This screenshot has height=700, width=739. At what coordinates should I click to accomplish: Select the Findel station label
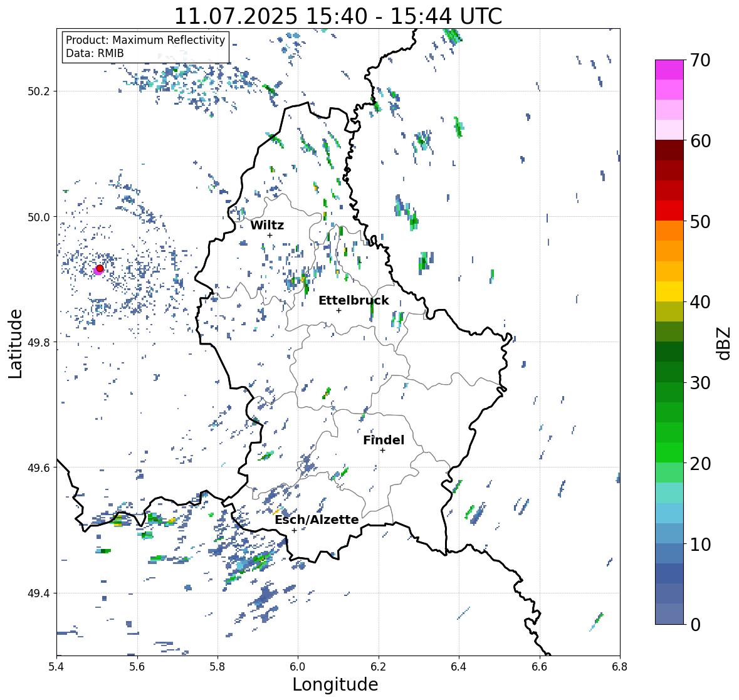383,440
